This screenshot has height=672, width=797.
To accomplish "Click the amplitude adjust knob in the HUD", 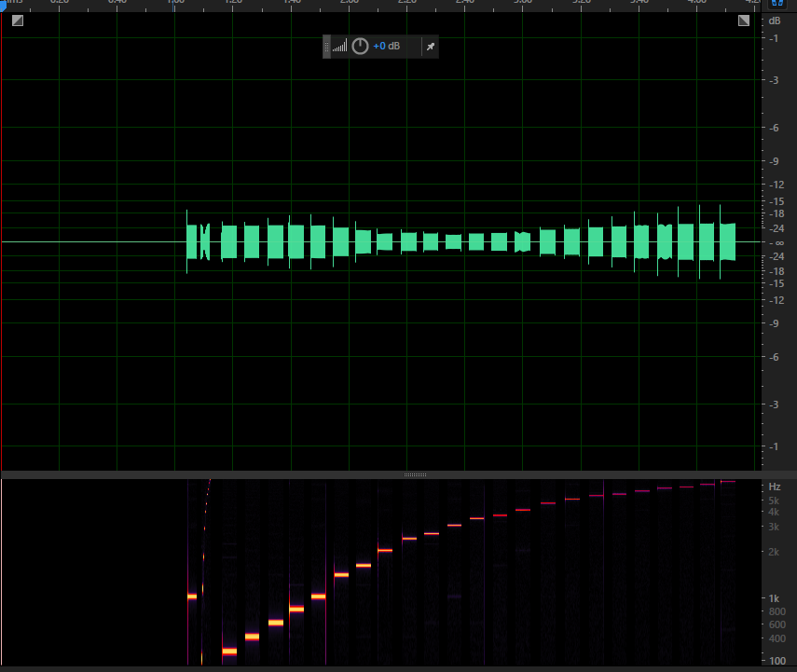I will click(x=360, y=47).
